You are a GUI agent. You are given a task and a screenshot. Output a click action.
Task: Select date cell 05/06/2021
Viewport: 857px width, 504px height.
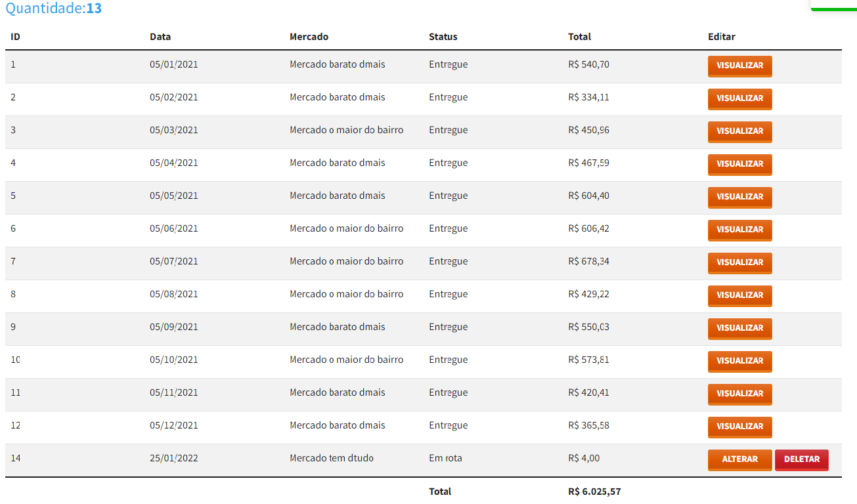click(x=173, y=228)
